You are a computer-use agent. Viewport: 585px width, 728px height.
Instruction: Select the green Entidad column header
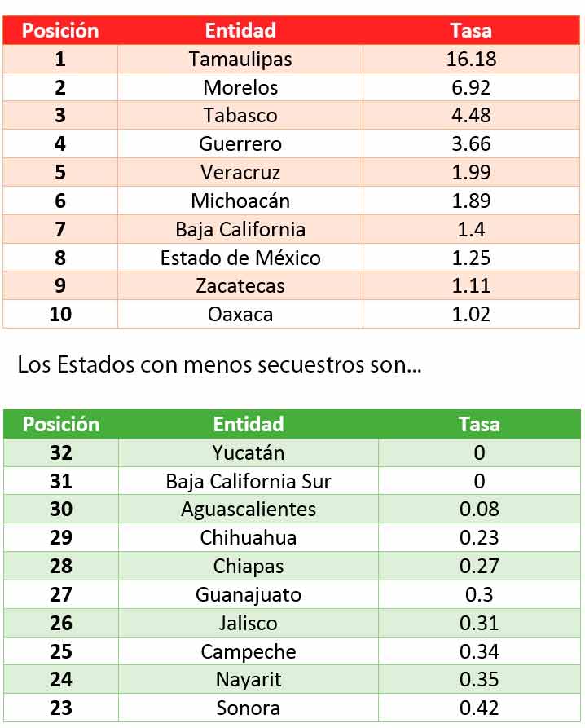click(249, 424)
